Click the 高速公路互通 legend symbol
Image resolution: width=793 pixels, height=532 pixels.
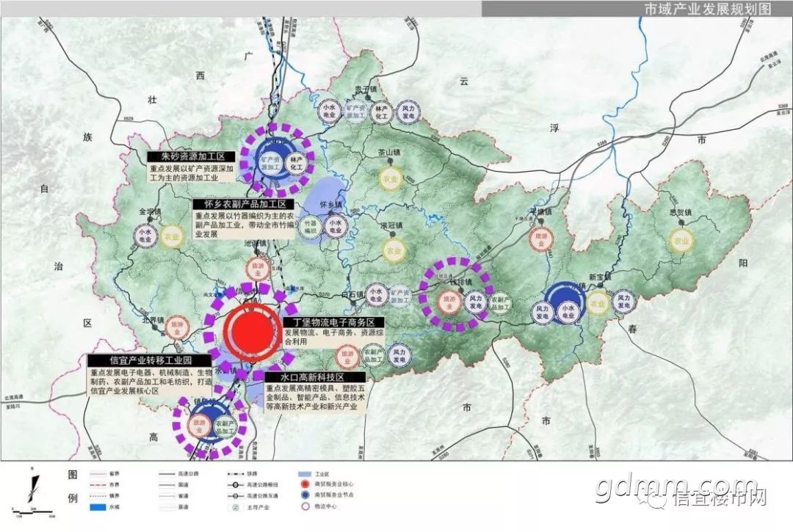[236, 496]
